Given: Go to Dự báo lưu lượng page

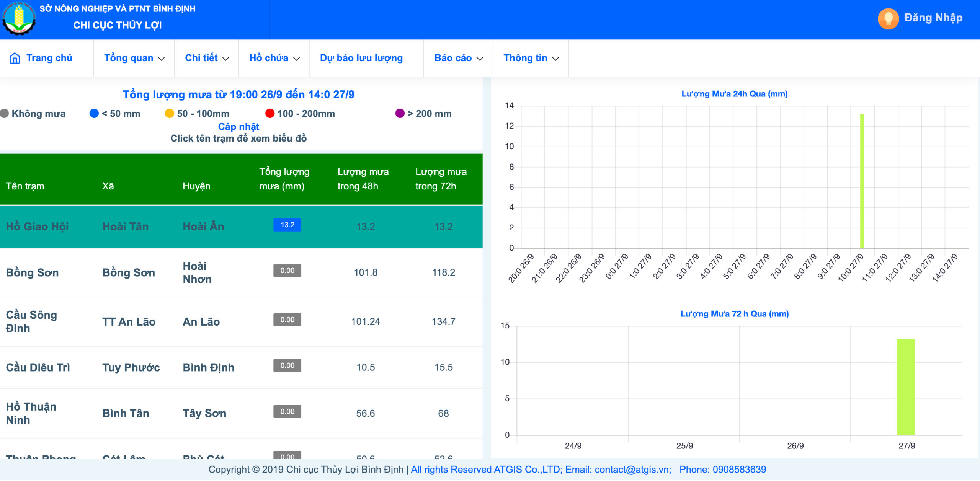Looking at the screenshot, I should click(361, 58).
